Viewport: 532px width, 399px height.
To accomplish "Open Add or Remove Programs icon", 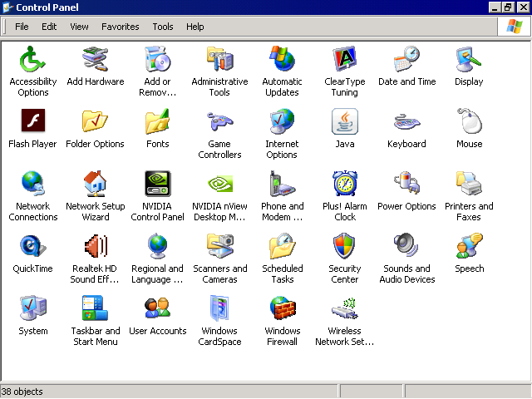I will tap(157, 59).
